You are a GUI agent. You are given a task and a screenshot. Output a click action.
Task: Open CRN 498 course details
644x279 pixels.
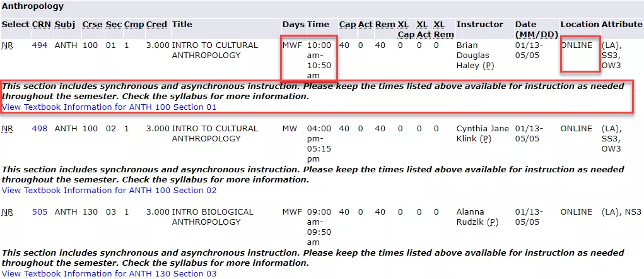coord(40,129)
